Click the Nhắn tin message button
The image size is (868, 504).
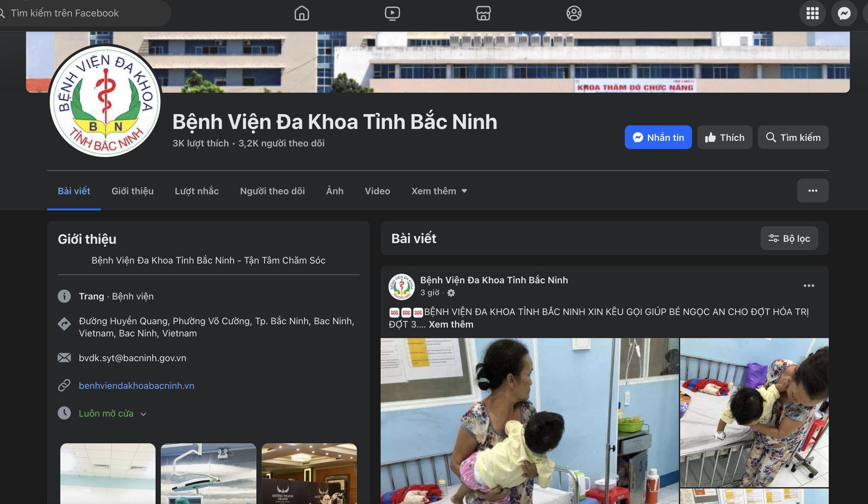click(x=658, y=137)
